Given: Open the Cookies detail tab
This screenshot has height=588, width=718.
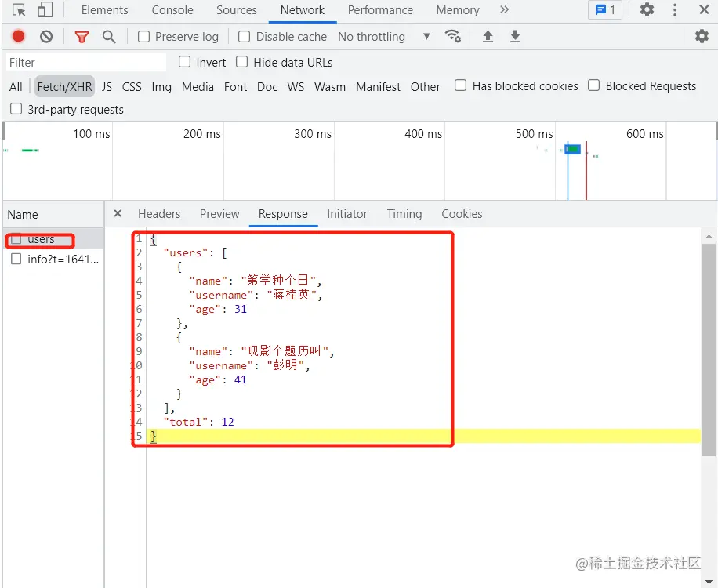Looking at the screenshot, I should coord(462,214).
